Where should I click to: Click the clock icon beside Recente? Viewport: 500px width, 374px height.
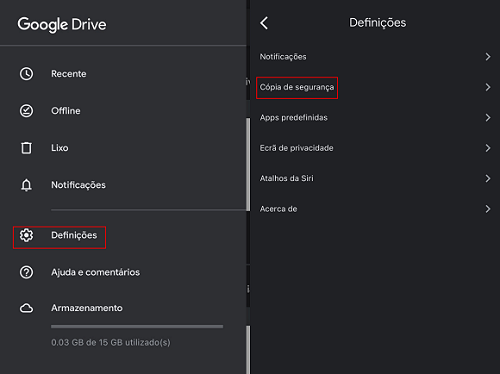coord(26,74)
